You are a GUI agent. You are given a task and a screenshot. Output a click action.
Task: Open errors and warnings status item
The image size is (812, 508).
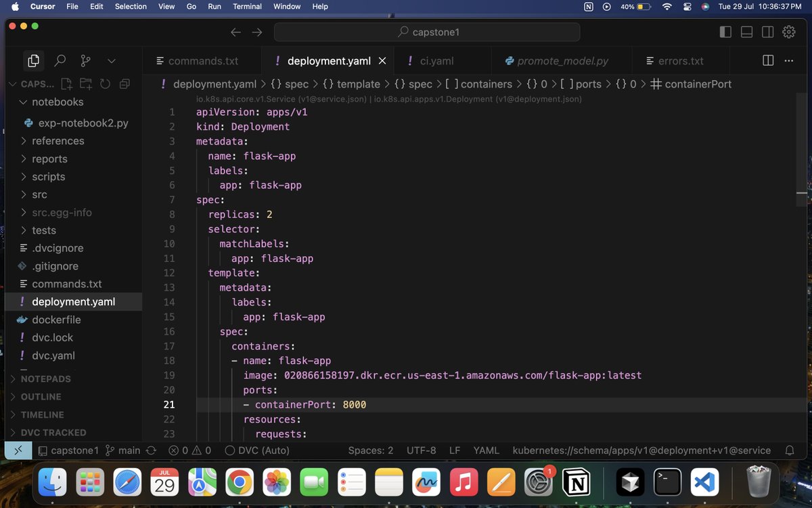pos(189,450)
